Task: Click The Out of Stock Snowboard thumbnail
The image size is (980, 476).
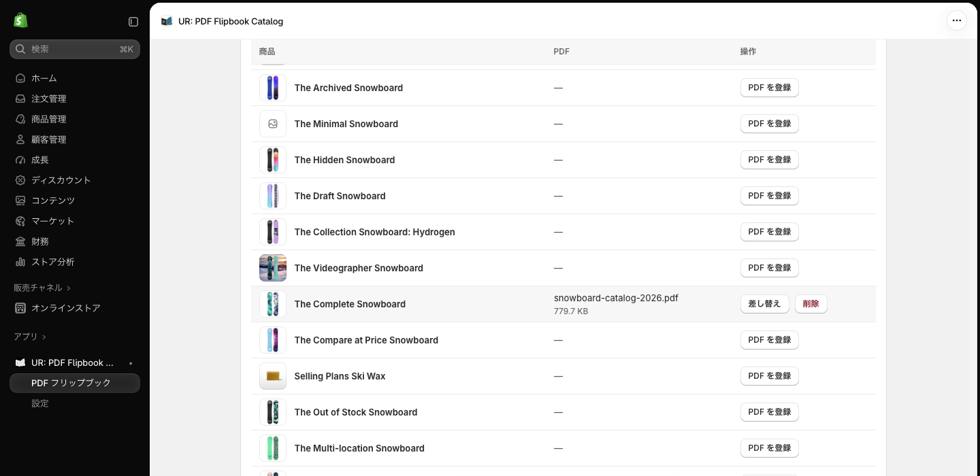Action: pyautogui.click(x=273, y=412)
